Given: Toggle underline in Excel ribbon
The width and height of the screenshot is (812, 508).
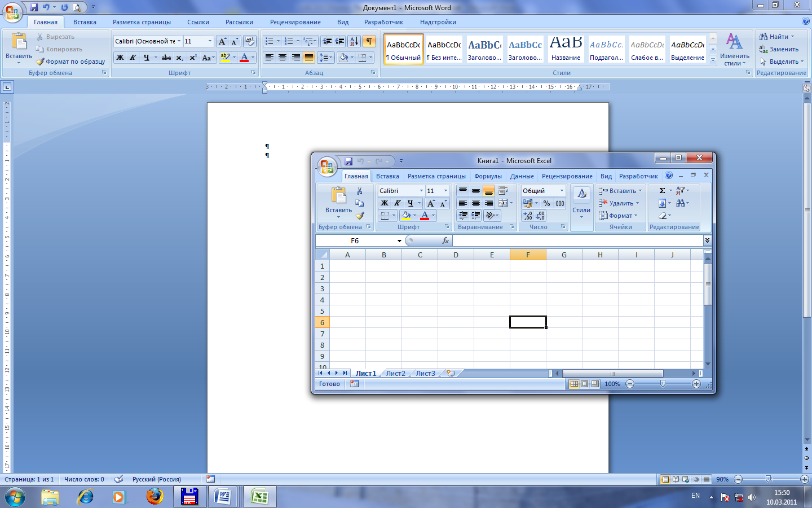Looking at the screenshot, I should pyautogui.click(x=410, y=203).
